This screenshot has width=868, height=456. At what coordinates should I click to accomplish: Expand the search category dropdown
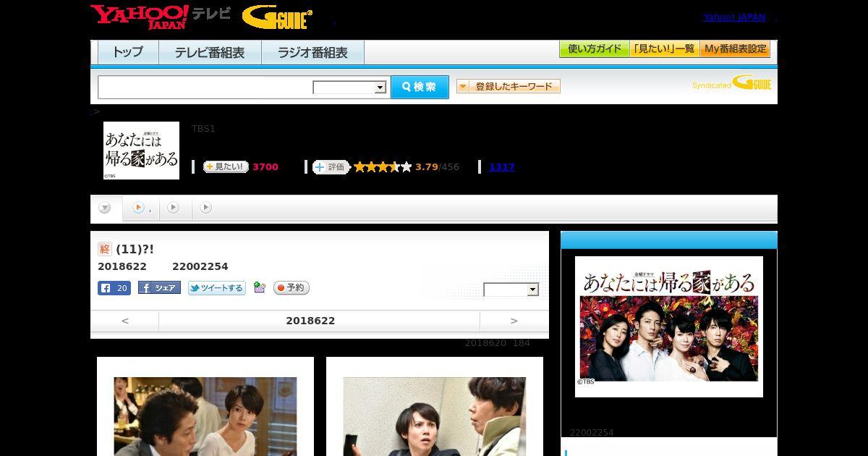point(350,88)
